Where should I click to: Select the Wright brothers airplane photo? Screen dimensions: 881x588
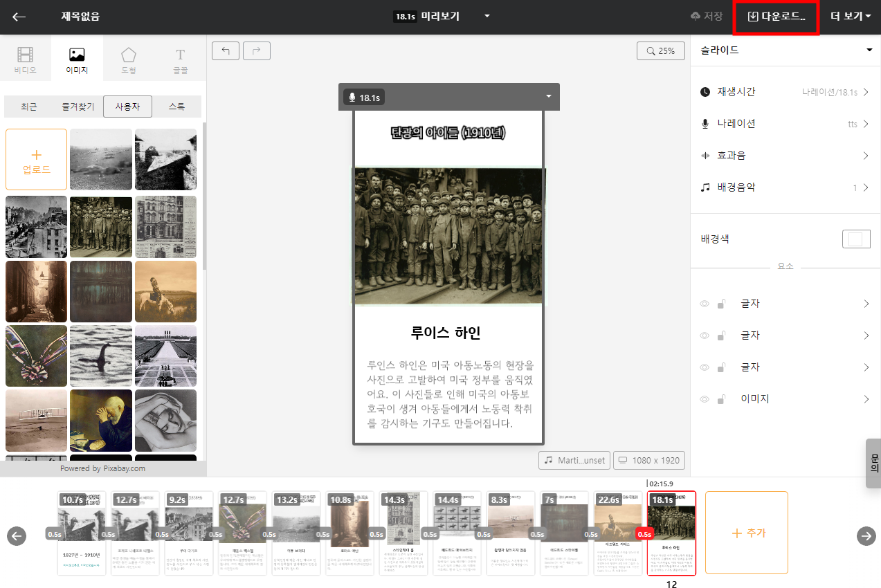point(36,421)
